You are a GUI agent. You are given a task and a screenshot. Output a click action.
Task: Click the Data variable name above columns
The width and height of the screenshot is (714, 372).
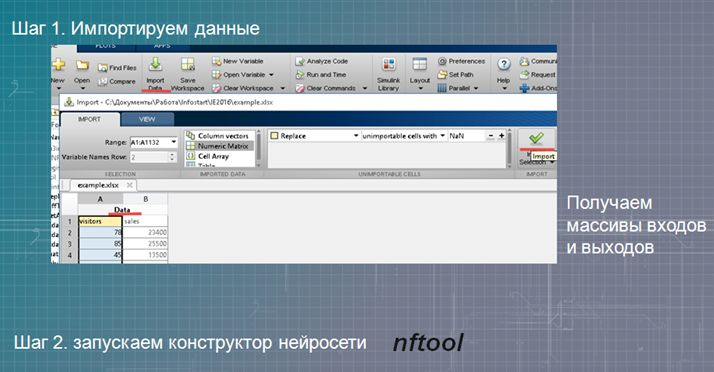(x=122, y=210)
